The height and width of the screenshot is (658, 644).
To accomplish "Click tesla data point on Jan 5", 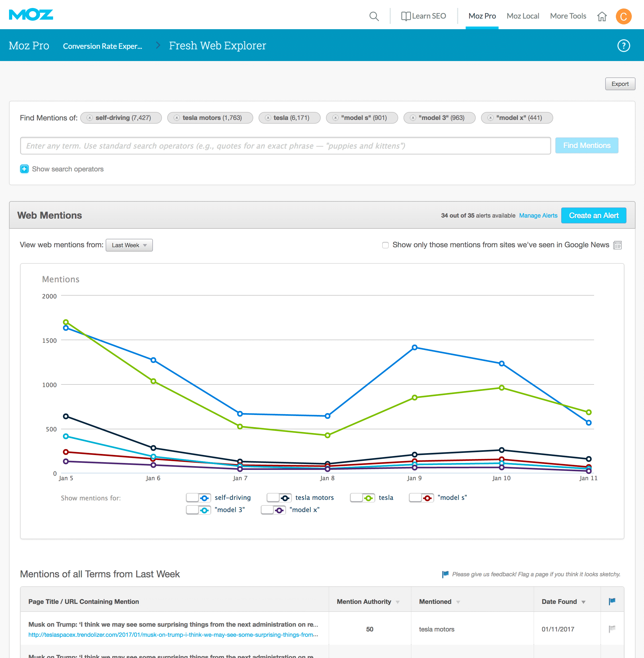I will pyautogui.click(x=66, y=322).
